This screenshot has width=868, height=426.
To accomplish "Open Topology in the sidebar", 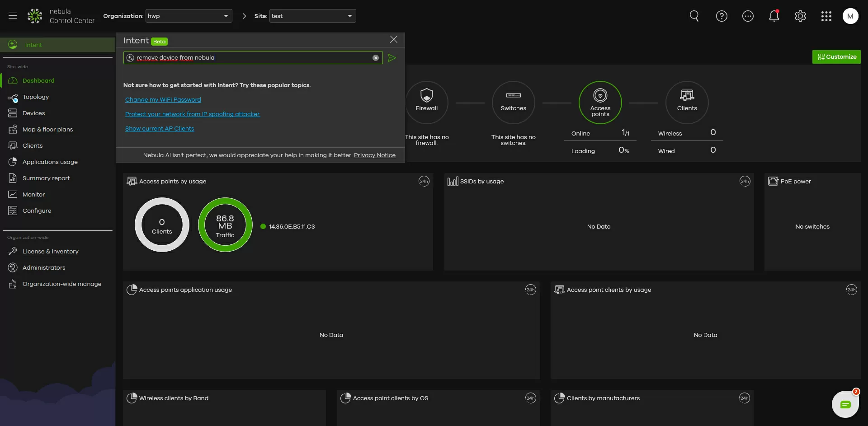I will pos(36,97).
